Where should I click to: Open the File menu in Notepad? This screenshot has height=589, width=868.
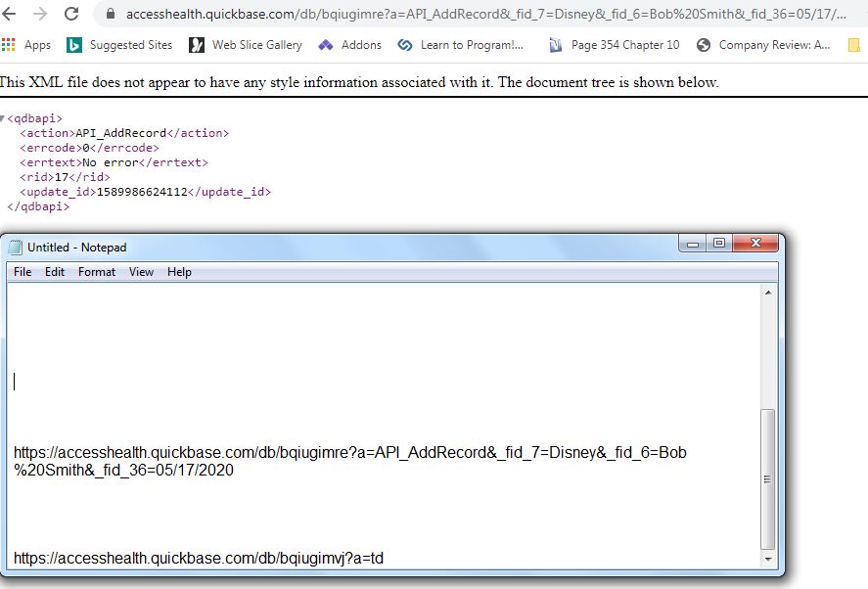(23, 272)
